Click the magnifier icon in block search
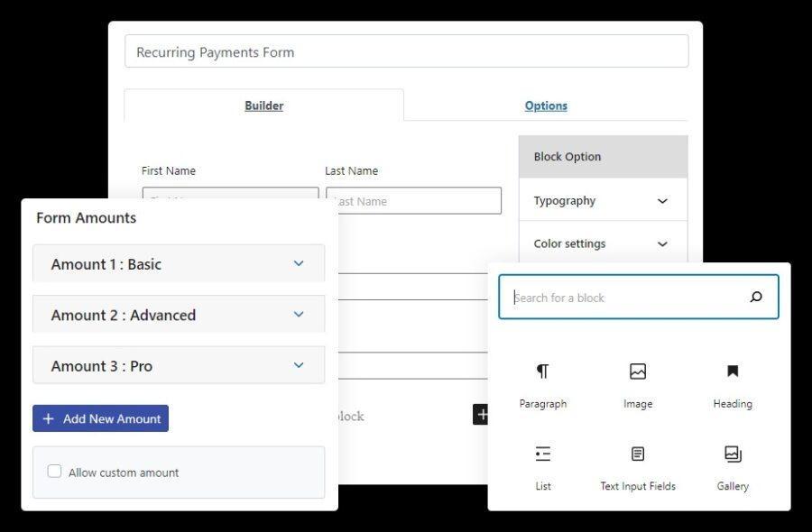 click(756, 297)
